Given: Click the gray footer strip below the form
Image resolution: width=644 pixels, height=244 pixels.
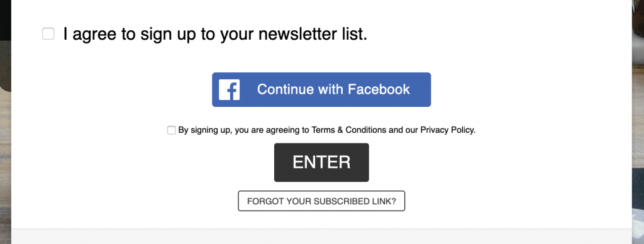Looking at the screenshot, I should pos(321,236).
